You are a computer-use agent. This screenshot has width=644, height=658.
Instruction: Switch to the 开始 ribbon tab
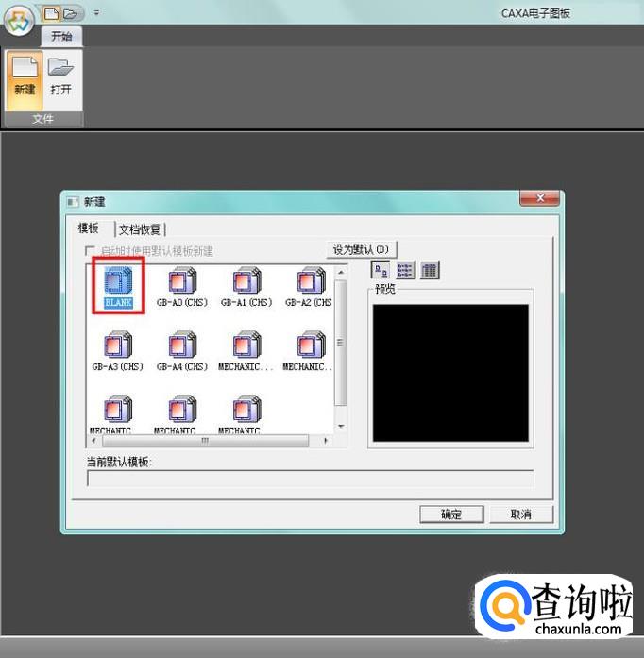(x=61, y=37)
